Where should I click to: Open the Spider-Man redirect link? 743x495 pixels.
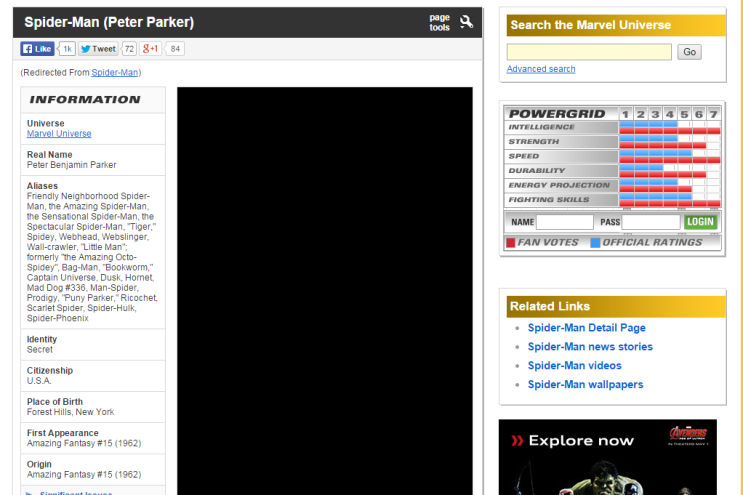(115, 72)
